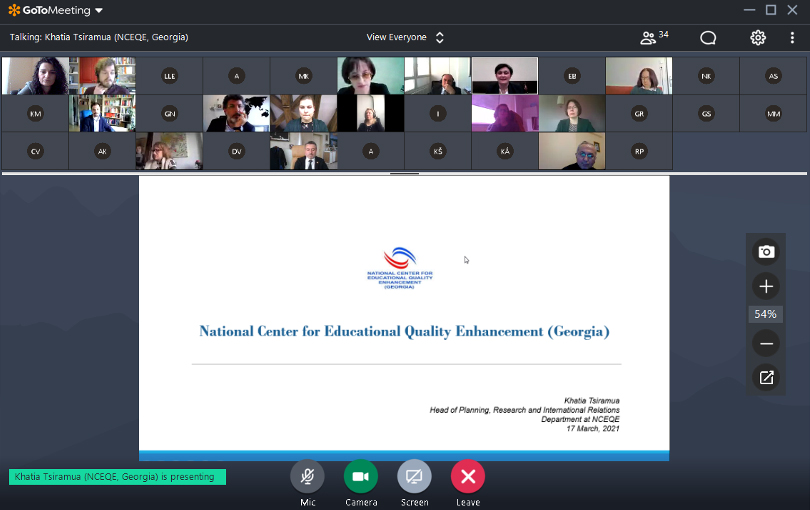Screen dimensions: 810x510
Task: Select participant tile KŠ
Action: point(438,151)
